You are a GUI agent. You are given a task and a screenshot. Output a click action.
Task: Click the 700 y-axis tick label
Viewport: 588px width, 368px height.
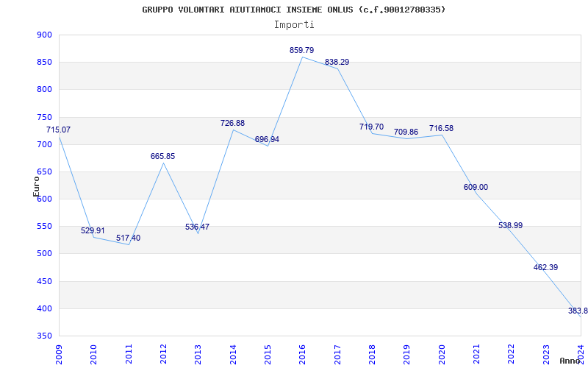45,144
